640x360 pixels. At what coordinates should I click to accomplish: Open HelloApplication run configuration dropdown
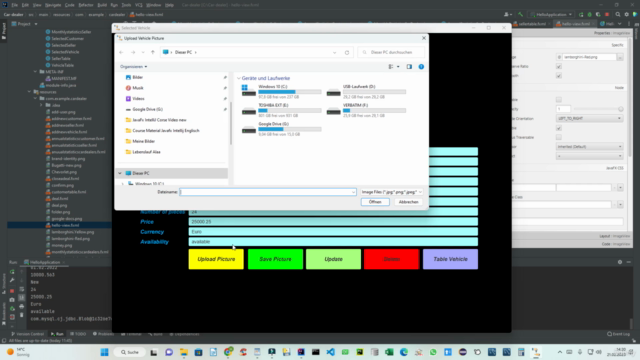551,14
